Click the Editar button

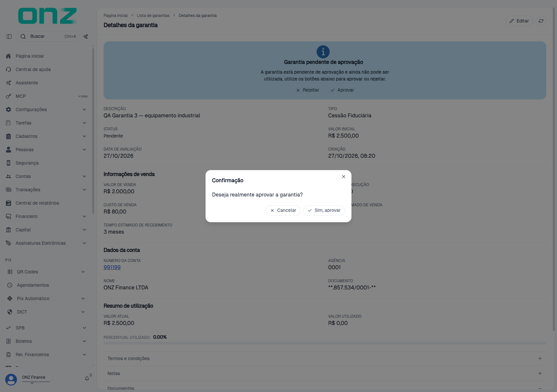pos(519,21)
